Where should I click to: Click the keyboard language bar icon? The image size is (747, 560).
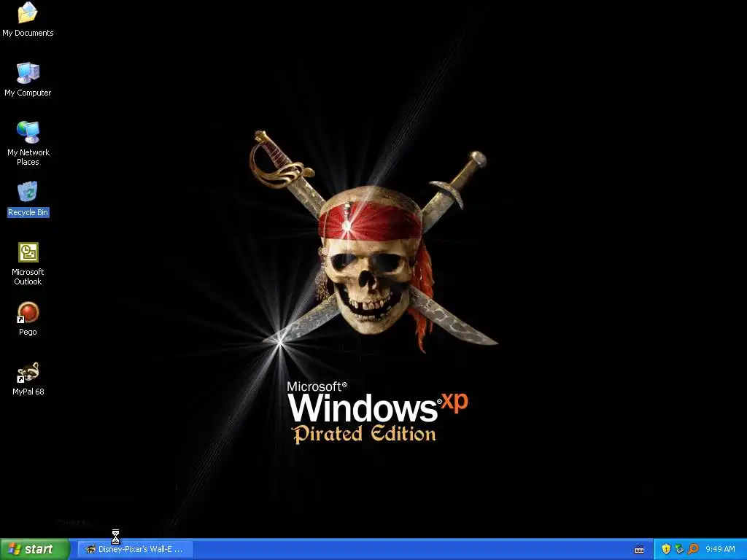(x=639, y=550)
